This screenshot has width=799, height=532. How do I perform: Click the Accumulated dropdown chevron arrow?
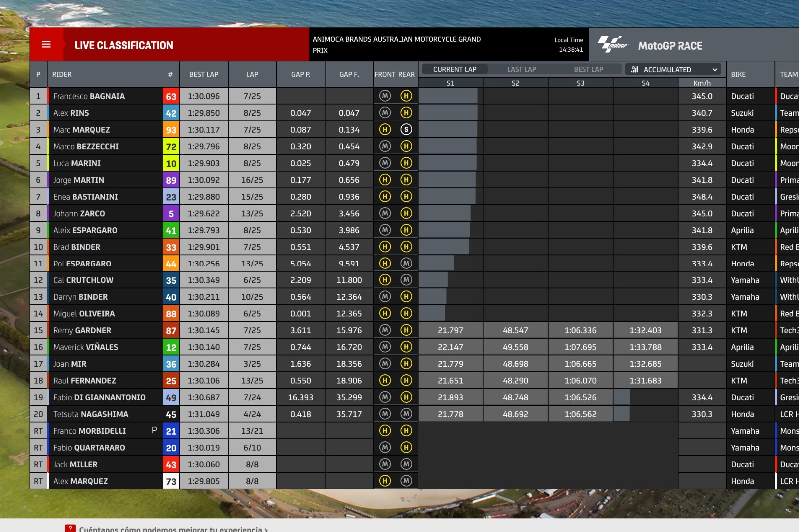click(x=715, y=69)
